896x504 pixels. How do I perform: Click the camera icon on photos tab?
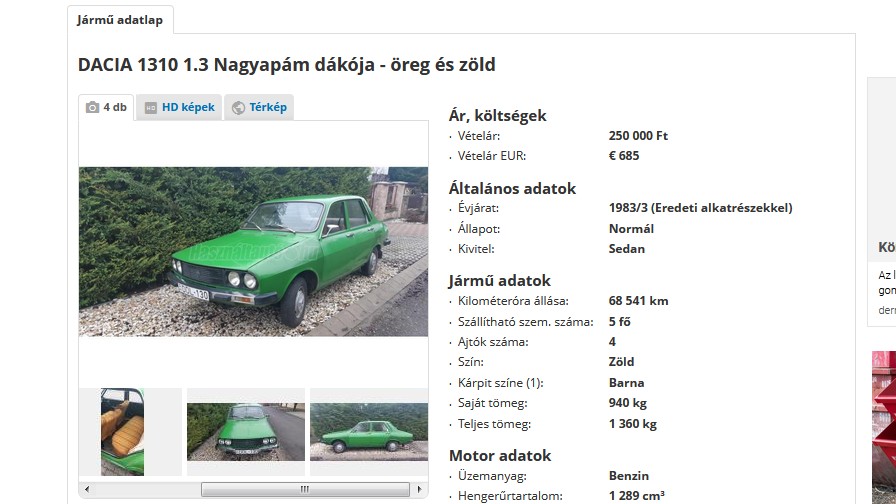92,107
